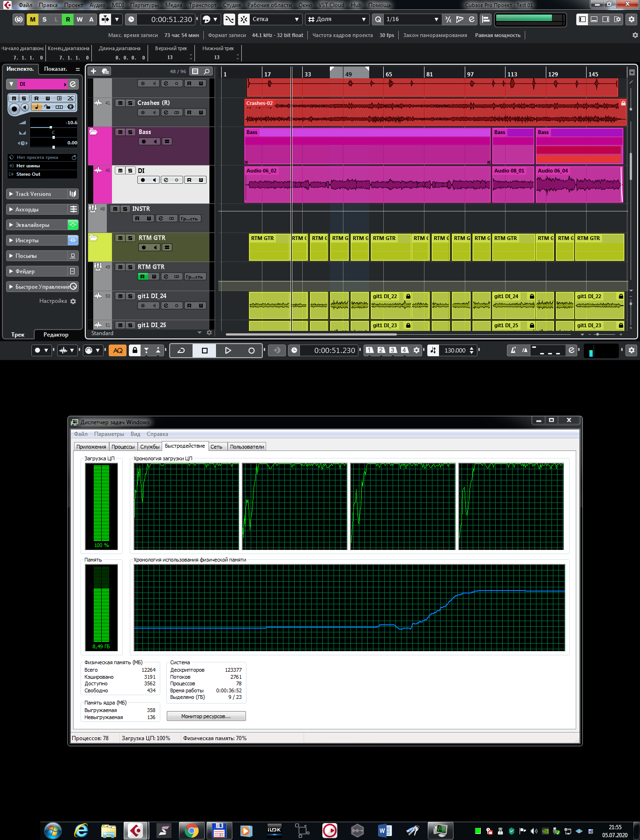
Task: Click the Редактор tab button at bottom
Action: coord(56,335)
